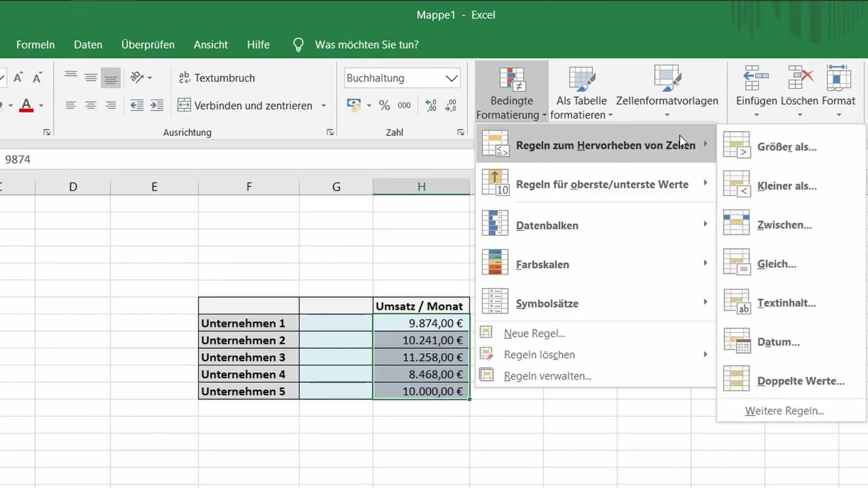Click cell Unternehmen 3

click(249, 357)
